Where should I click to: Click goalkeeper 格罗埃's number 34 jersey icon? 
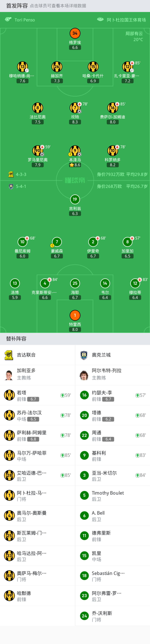[75, 33]
